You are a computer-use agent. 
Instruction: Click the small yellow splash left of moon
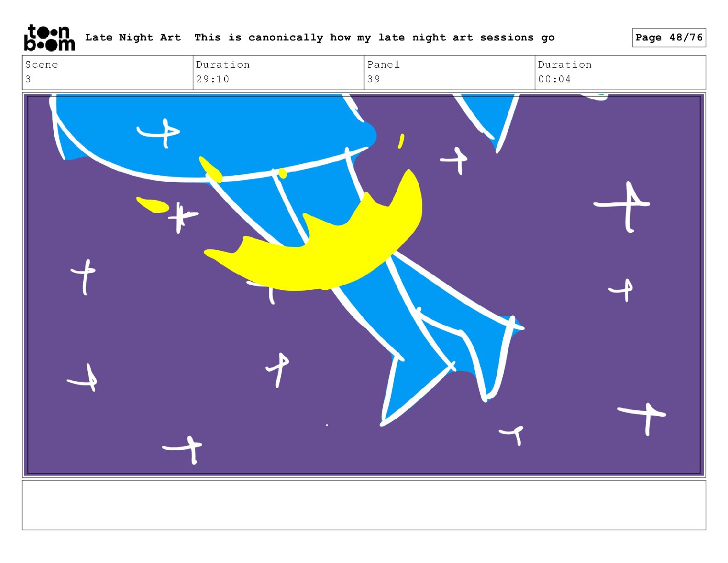pyautogui.click(x=153, y=205)
